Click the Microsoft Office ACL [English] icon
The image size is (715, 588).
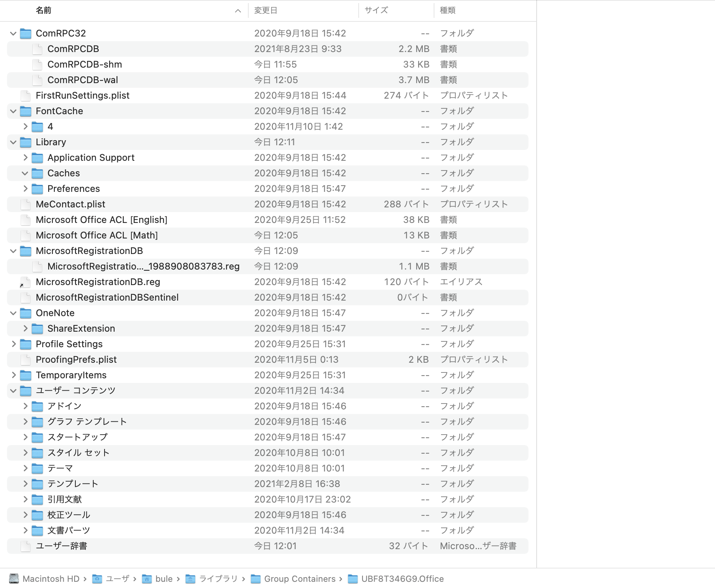(x=26, y=220)
